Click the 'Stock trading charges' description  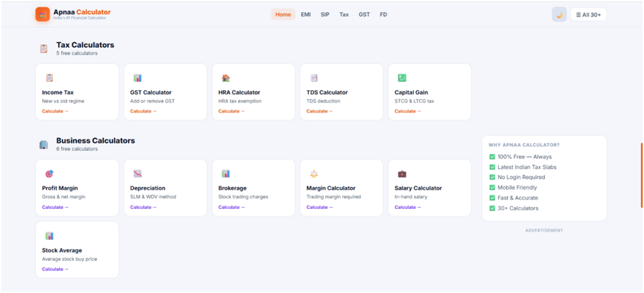pos(243,197)
